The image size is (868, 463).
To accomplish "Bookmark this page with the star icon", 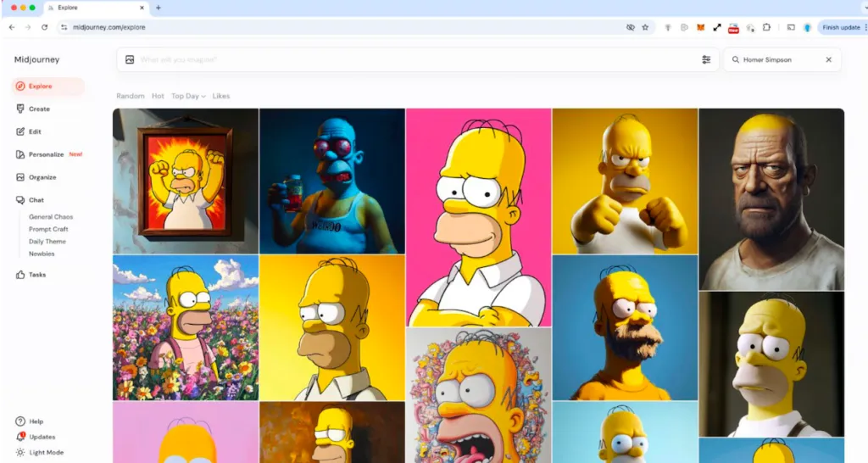I will (645, 27).
